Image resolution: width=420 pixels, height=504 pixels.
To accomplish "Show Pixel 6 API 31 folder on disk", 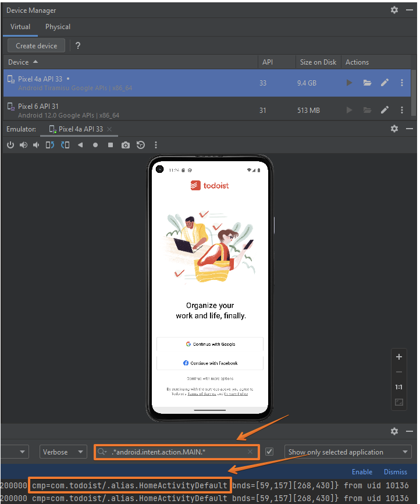I will [x=367, y=110].
